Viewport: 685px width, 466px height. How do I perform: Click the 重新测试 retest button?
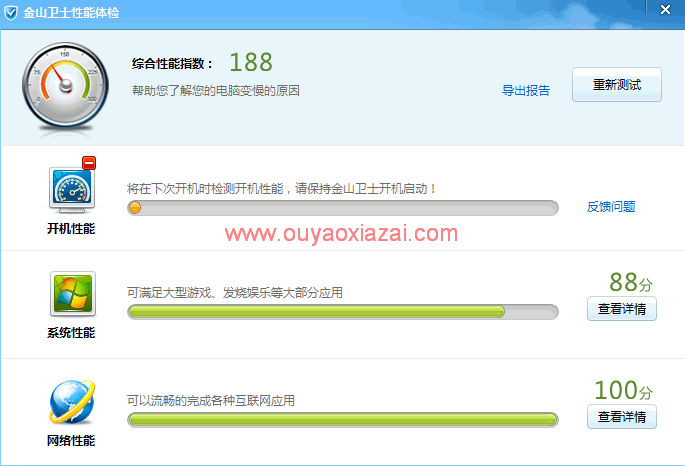[x=616, y=85]
